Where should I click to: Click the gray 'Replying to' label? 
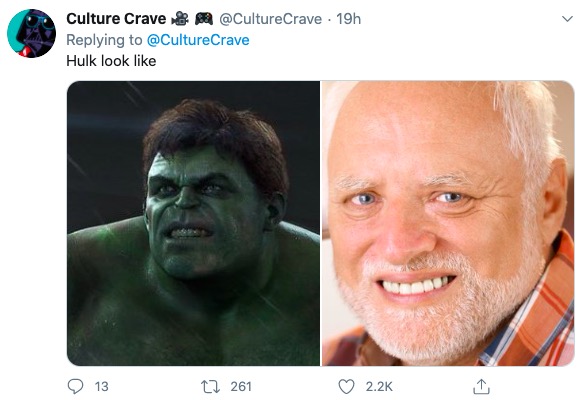pyautogui.click(x=105, y=40)
